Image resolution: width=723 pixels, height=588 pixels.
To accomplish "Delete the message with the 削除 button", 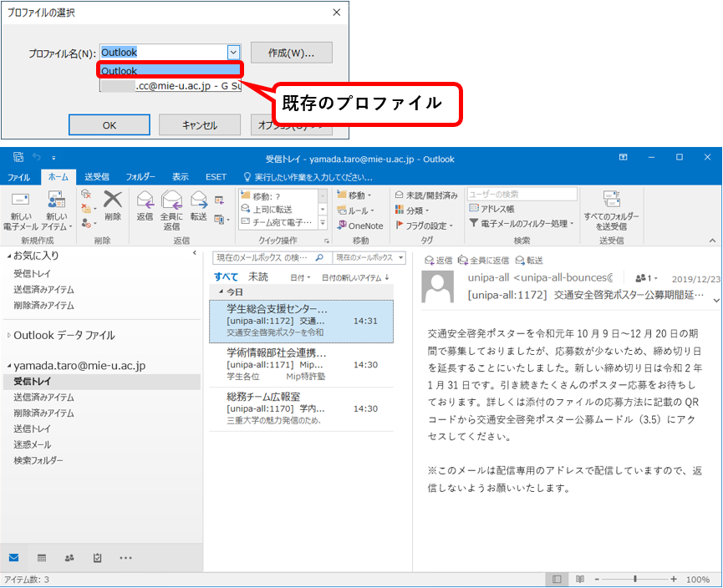I will pos(113,206).
